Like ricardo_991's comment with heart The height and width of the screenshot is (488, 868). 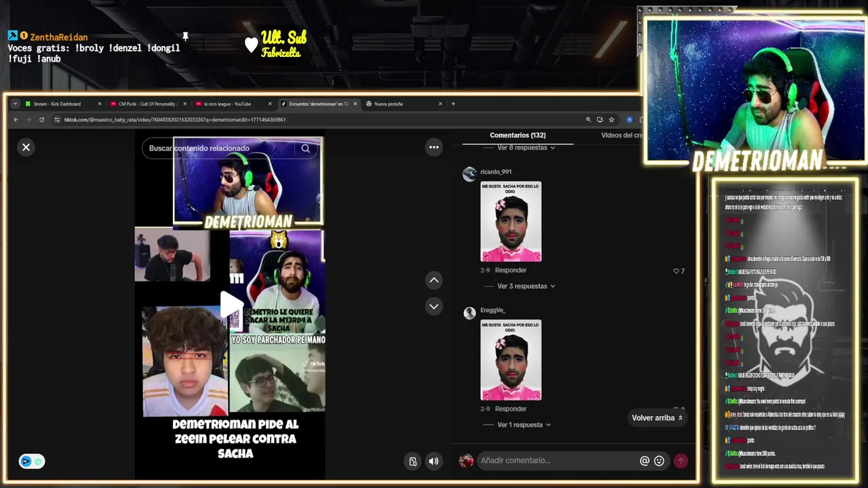676,271
